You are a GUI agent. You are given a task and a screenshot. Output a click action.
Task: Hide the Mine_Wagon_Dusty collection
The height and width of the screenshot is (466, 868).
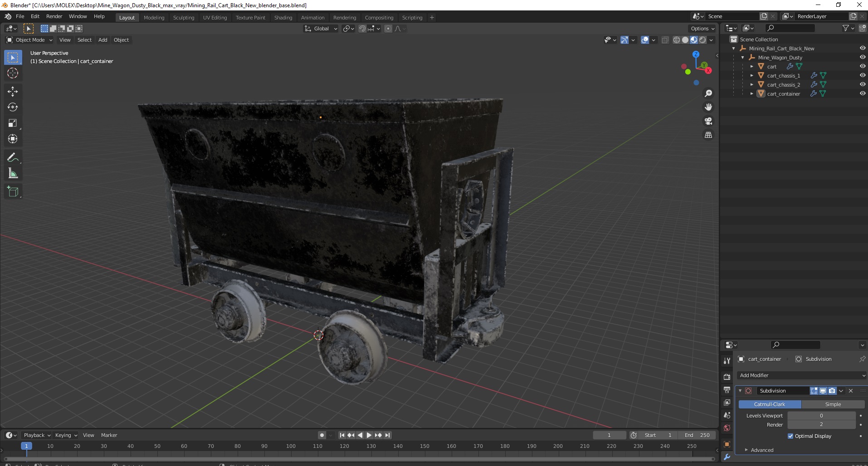click(863, 57)
